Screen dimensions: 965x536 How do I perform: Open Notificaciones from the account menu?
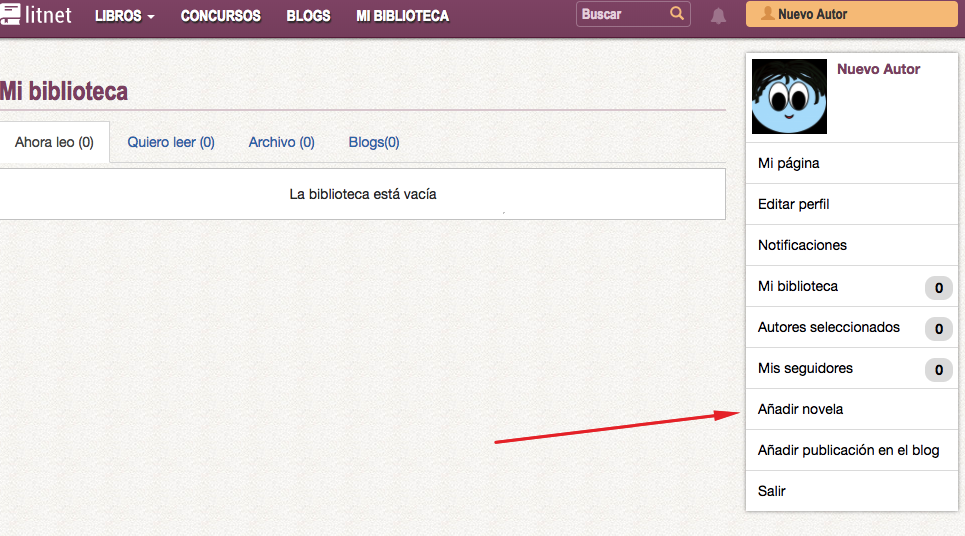click(x=852, y=245)
